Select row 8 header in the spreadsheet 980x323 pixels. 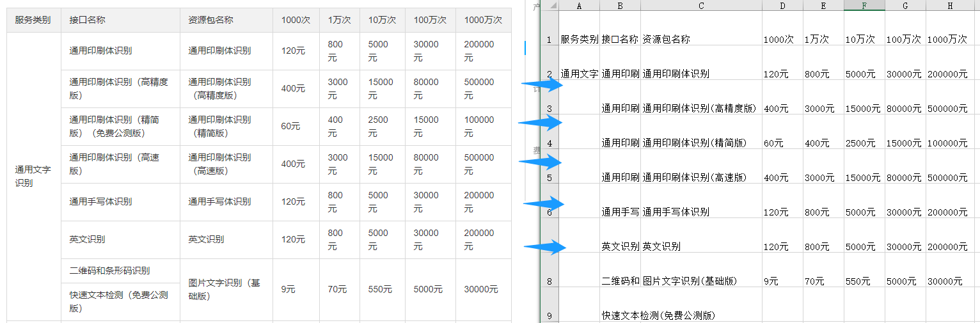pos(549,270)
